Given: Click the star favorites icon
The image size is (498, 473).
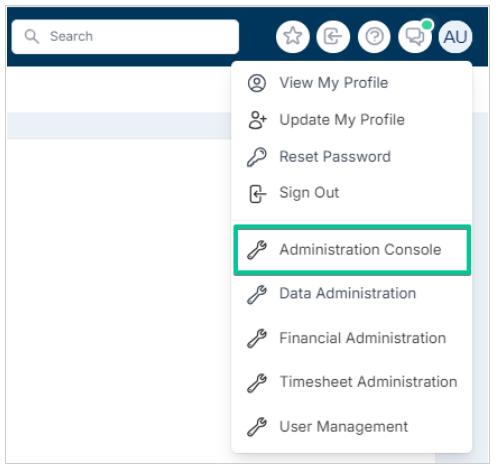Looking at the screenshot, I should (293, 36).
